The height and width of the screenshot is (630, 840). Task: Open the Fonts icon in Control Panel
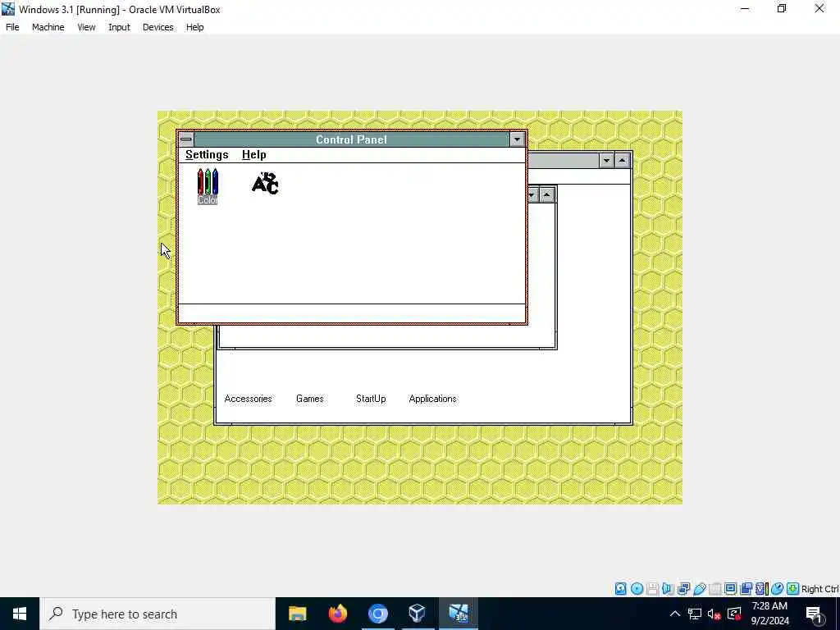tap(265, 183)
